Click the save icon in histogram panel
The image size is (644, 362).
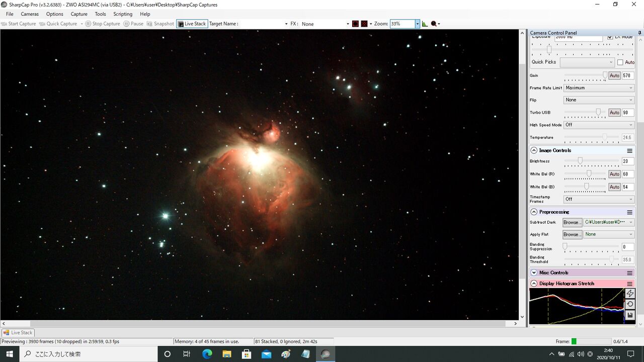point(630,315)
